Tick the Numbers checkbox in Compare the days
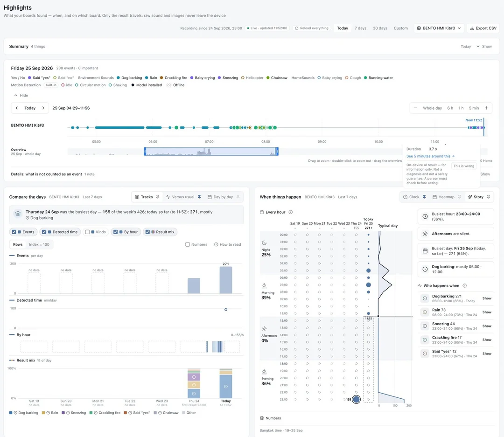This screenshot has height=437, width=504. (188, 244)
